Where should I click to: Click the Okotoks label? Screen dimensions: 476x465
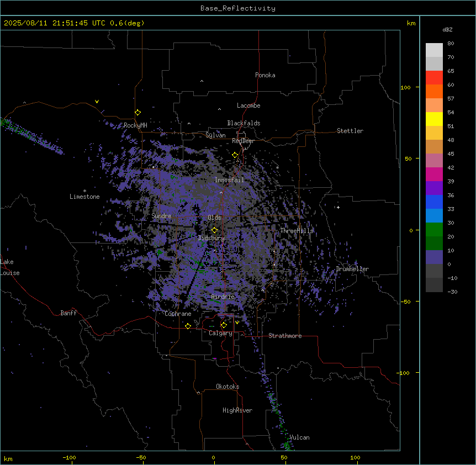point(228,387)
